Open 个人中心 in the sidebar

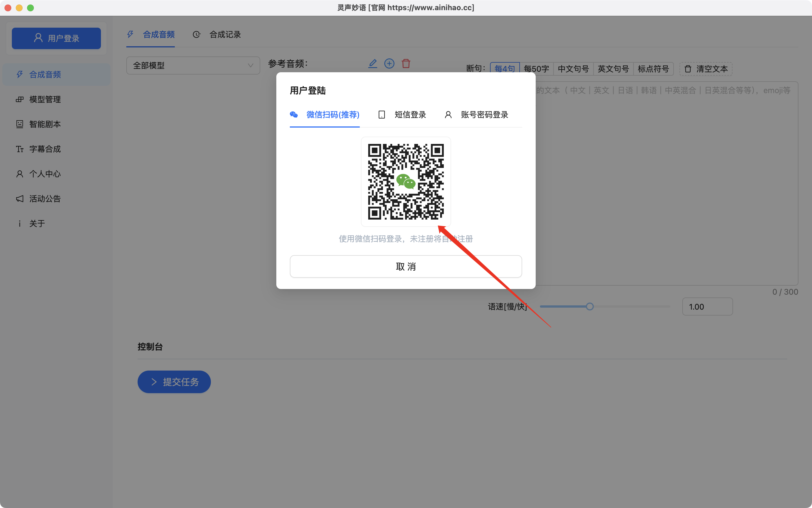(x=56, y=174)
